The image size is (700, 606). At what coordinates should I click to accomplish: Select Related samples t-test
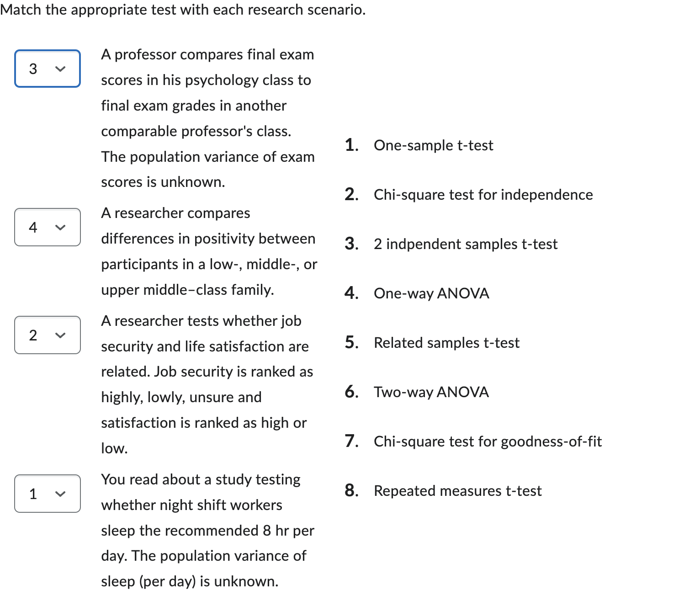446,343
